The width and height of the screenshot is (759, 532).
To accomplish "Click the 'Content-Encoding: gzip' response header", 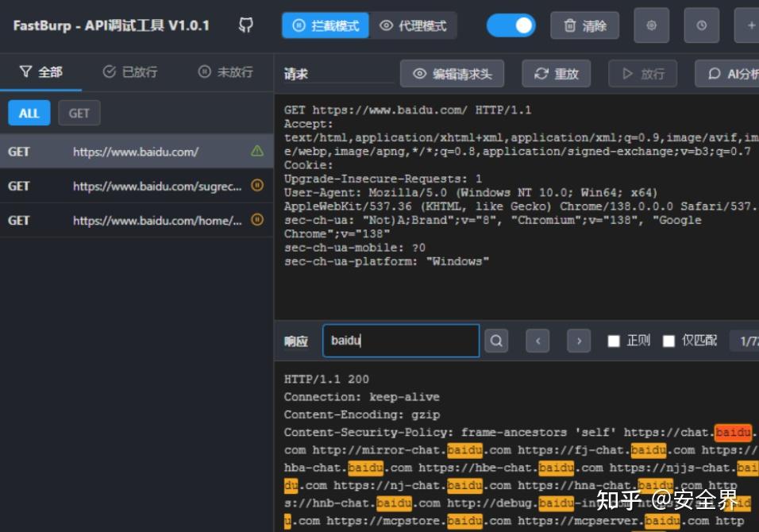I will pyautogui.click(x=362, y=414).
